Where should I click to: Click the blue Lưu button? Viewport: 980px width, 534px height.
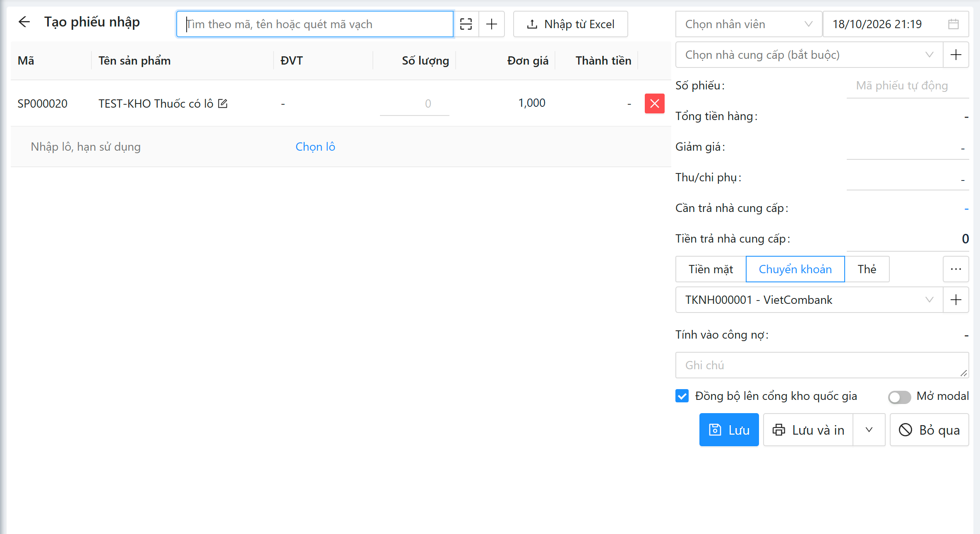coord(729,430)
